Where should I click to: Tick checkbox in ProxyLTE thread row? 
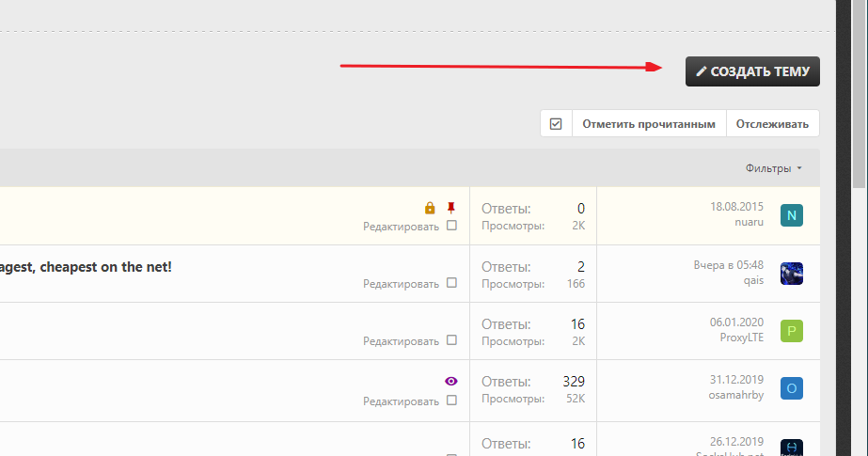tap(451, 340)
